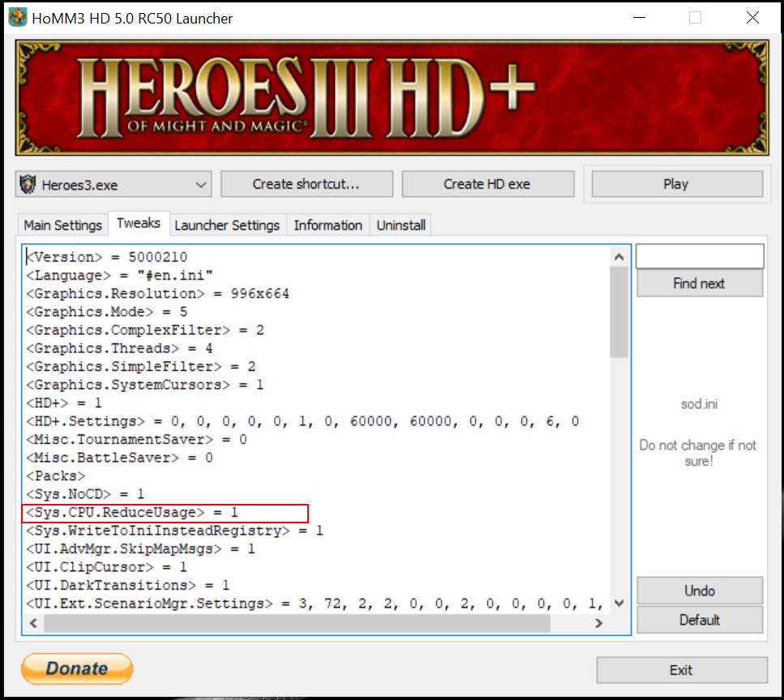Exit the launcher via Exit button
784x700 pixels.
[x=682, y=670]
